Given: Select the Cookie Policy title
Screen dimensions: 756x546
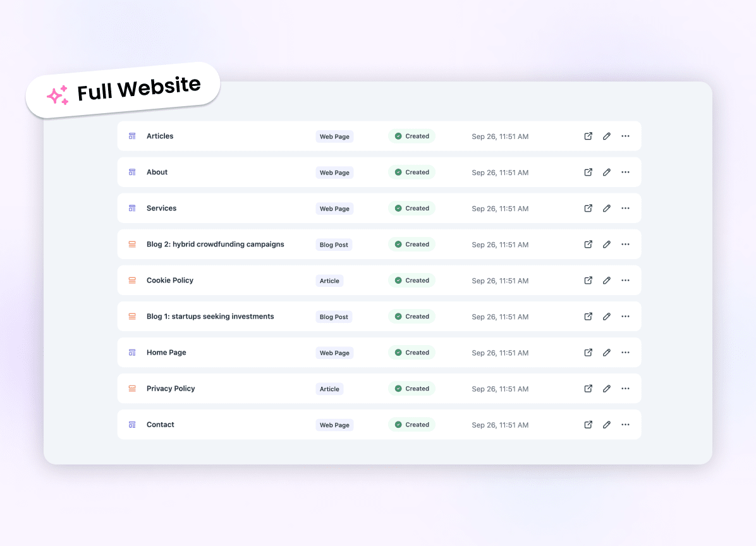Looking at the screenshot, I should 169,281.
